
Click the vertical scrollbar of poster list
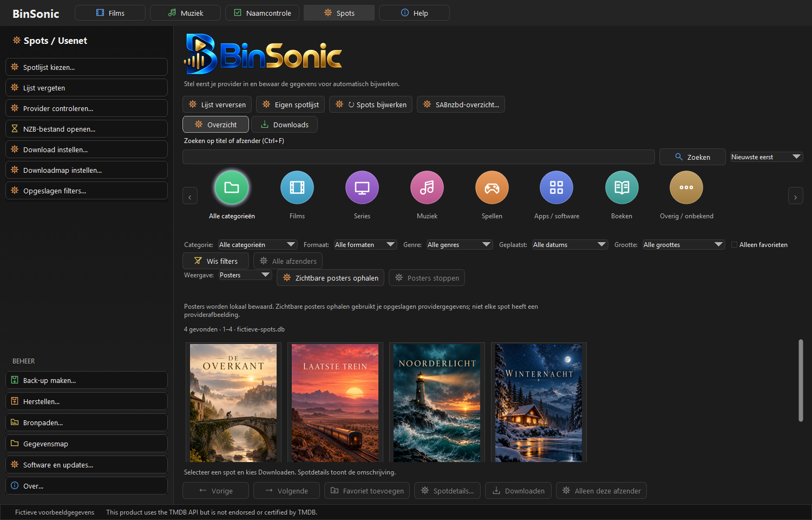(x=801, y=380)
